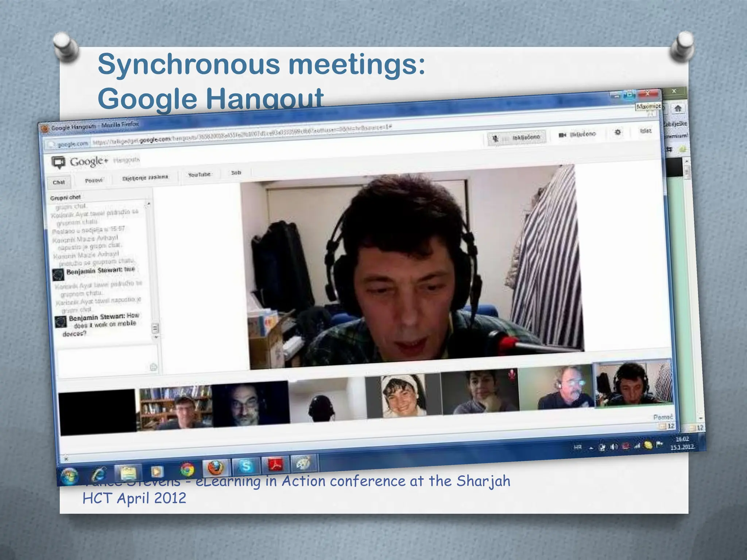Click the yellow round tray icon
Image resolution: width=747 pixels, height=560 pixels.
(648, 445)
